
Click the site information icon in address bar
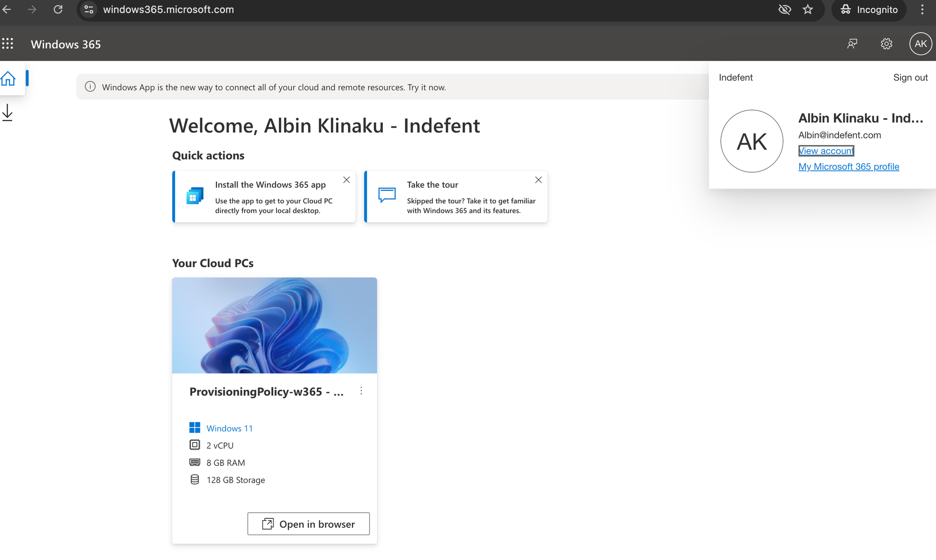point(88,9)
